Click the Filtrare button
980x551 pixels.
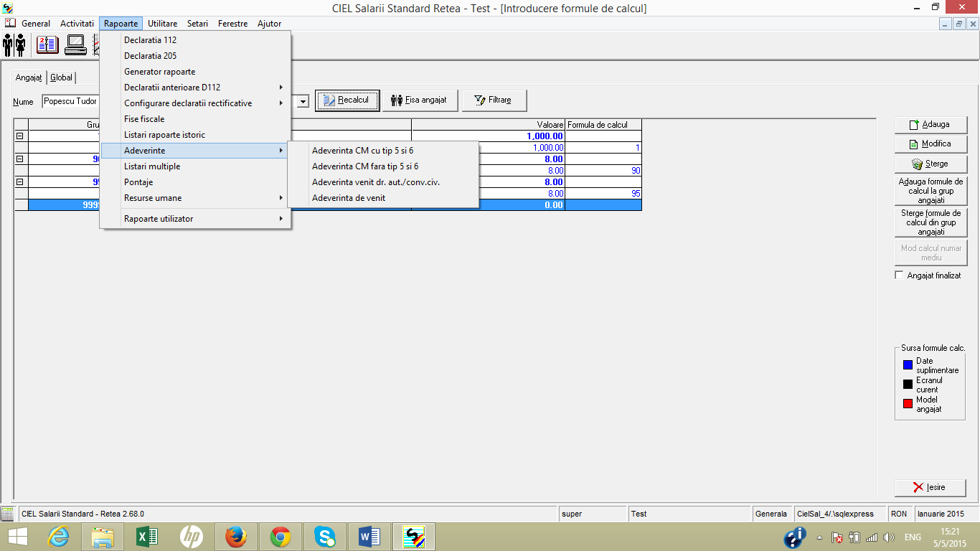coord(494,100)
